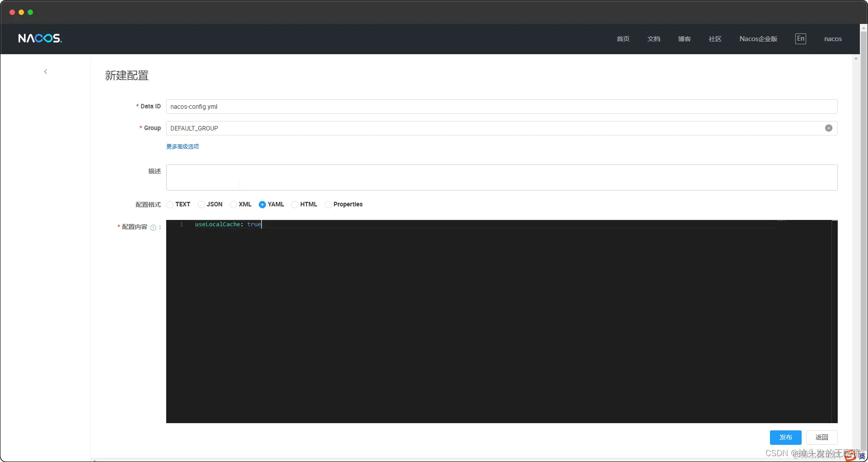Open Nacos企业版 in the navbar
Viewport: 868px width, 462px height.
tap(758, 39)
